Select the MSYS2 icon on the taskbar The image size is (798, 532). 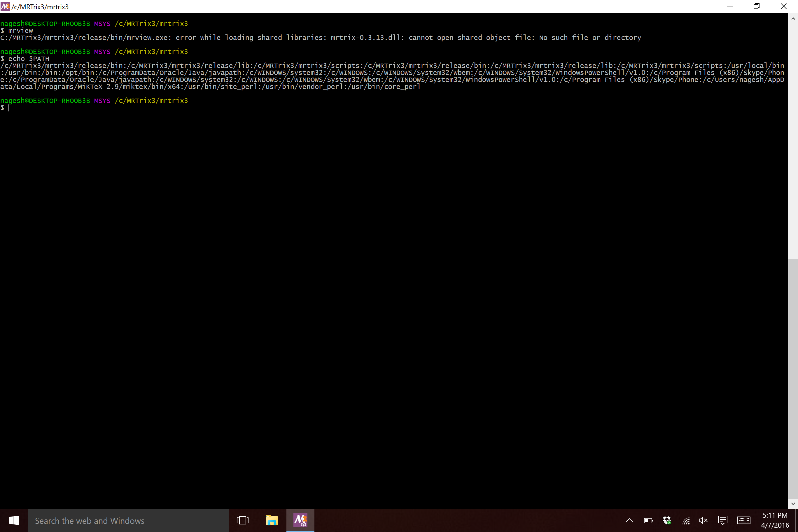point(301,520)
